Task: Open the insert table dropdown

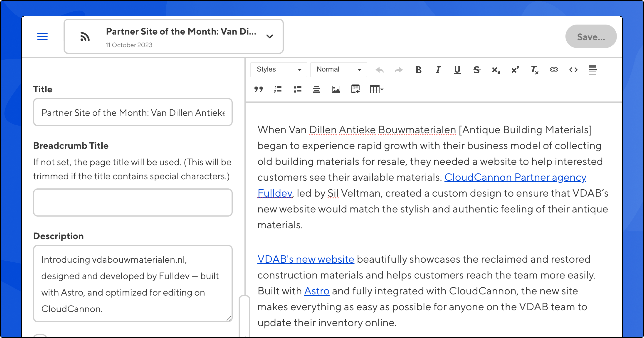Action: tap(377, 89)
